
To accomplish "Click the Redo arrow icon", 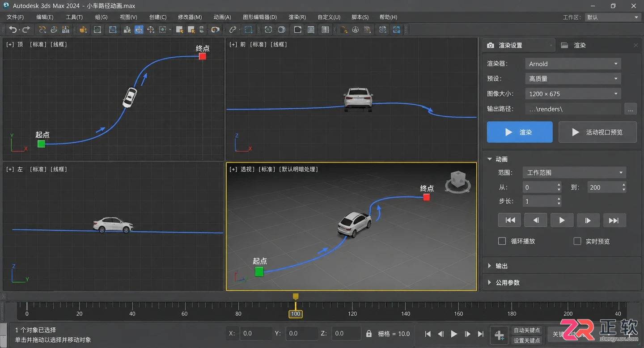I will pyautogui.click(x=26, y=30).
